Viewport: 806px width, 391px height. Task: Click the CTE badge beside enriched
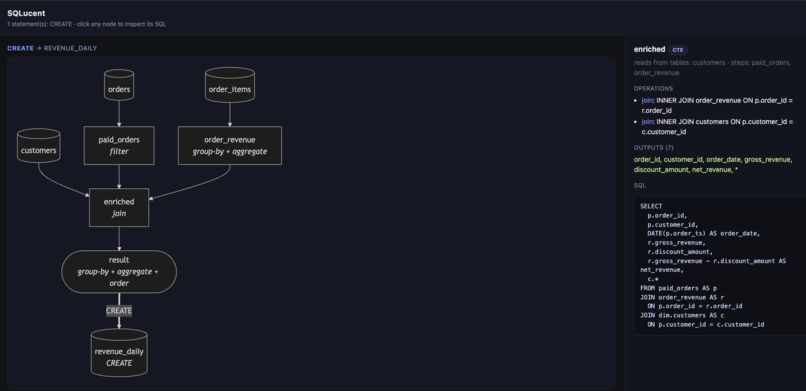[677, 50]
